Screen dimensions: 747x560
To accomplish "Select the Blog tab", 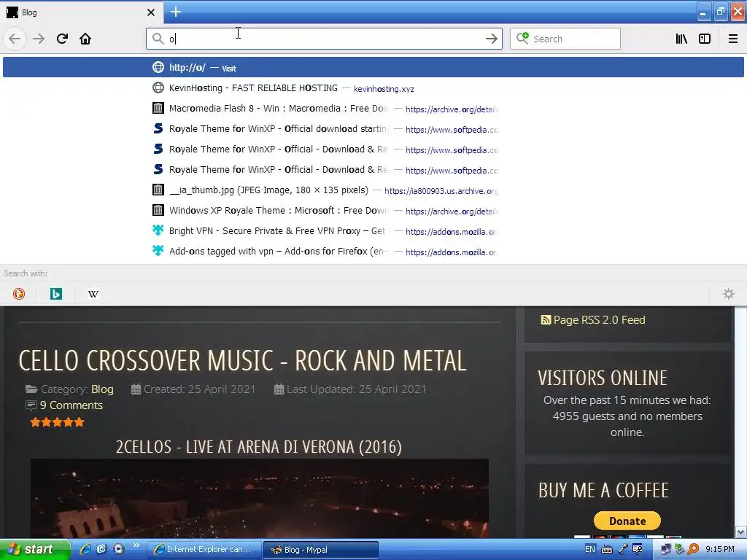I will tap(81, 12).
